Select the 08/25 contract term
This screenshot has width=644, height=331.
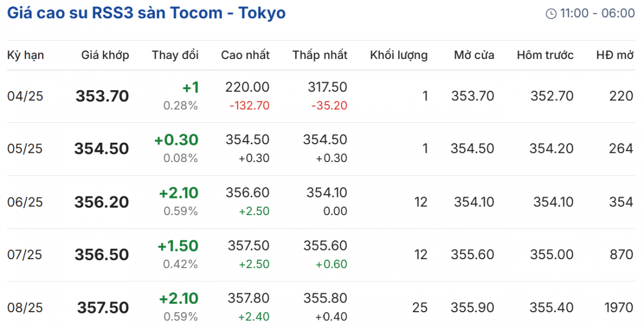coord(25,308)
